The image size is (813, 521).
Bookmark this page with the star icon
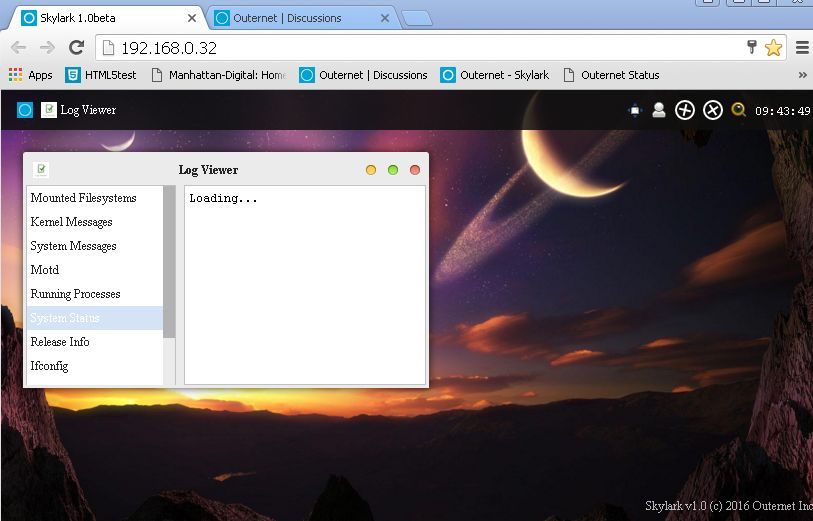[x=773, y=48]
